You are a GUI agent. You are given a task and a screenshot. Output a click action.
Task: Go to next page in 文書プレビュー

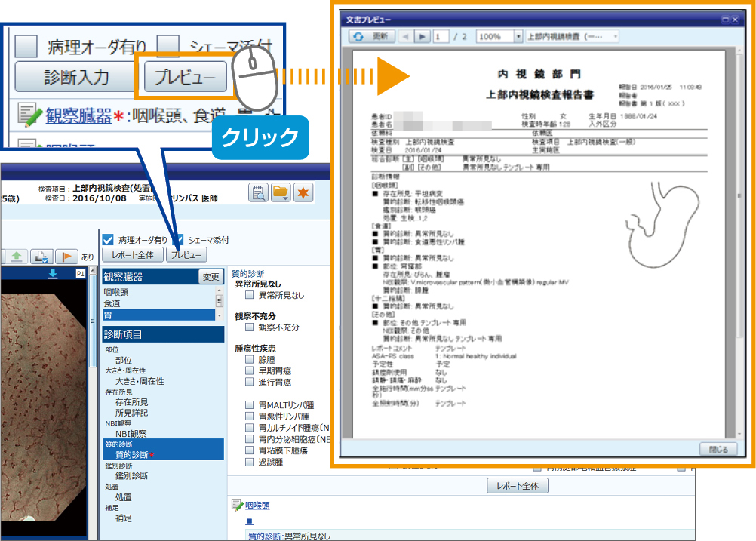[x=423, y=36]
